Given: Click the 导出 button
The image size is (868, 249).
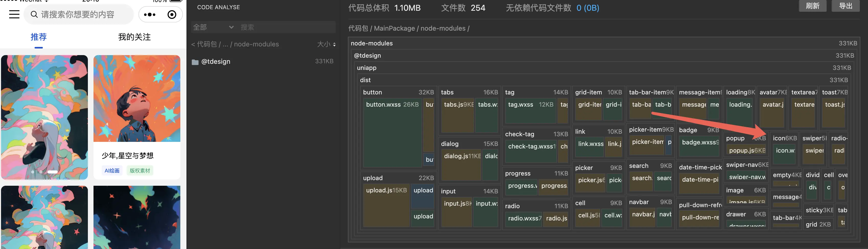Looking at the screenshot, I should click(x=845, y=6).
